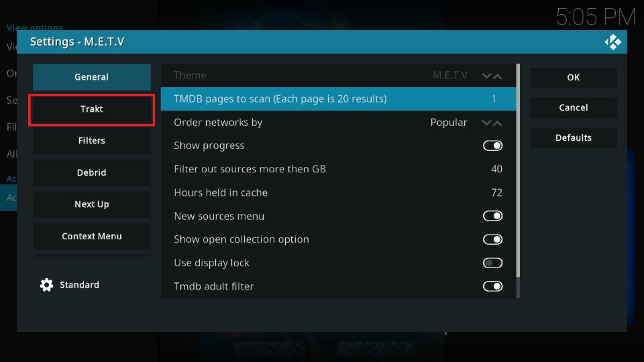Select the Debrid category
The height and width of the screenshot is (362, 644).
[92, 172]
